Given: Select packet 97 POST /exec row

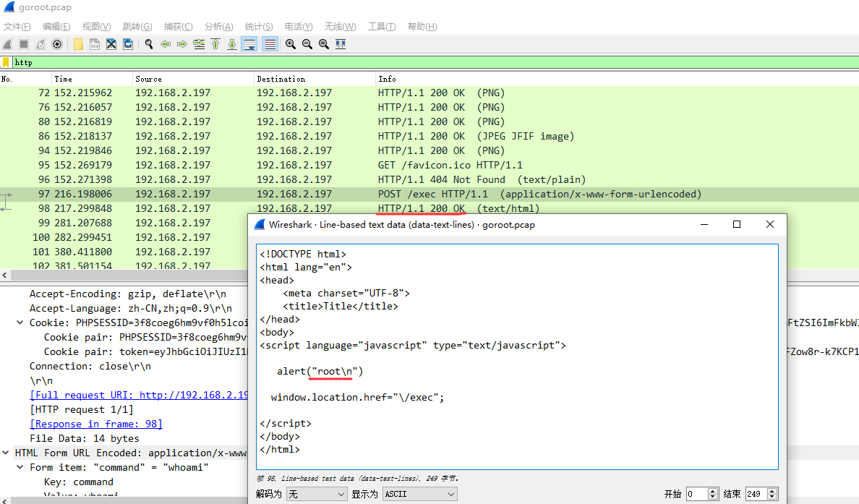Looking at the screenshot, I should [x=429, y=194].
